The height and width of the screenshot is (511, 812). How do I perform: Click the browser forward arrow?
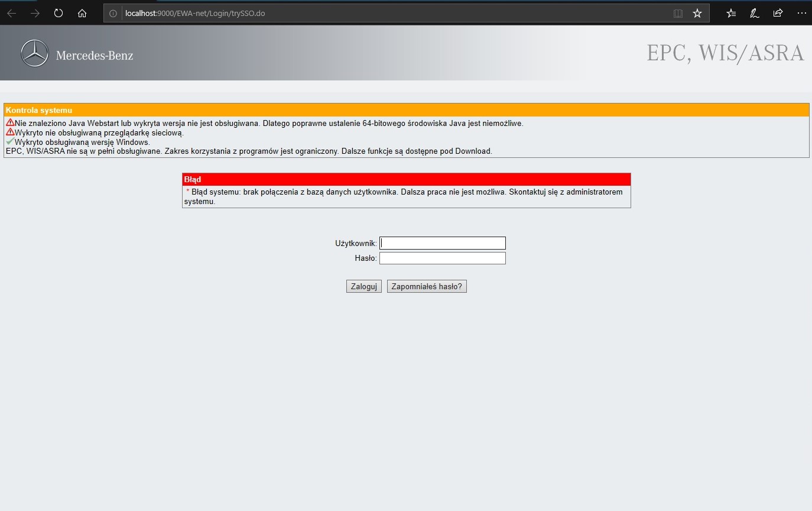pos(35,13)
